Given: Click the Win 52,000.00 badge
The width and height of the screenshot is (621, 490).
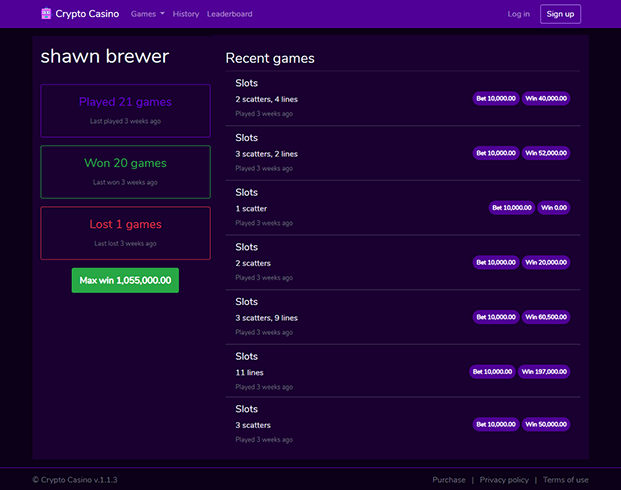Looking at the screenshot, I should coord(546,153).
